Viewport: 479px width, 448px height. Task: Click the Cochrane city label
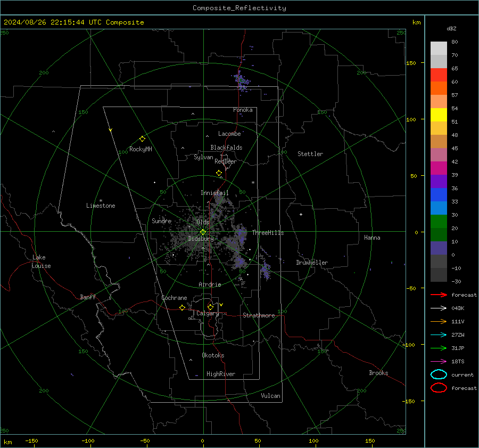[x=174, y=298]
